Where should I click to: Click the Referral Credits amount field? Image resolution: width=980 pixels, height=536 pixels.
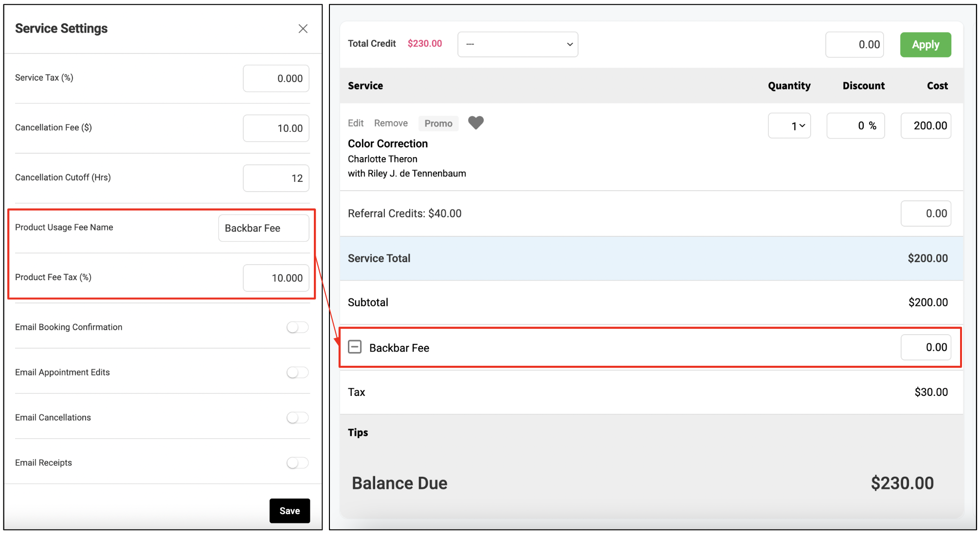pyautogui.click(x=926, y=214)
